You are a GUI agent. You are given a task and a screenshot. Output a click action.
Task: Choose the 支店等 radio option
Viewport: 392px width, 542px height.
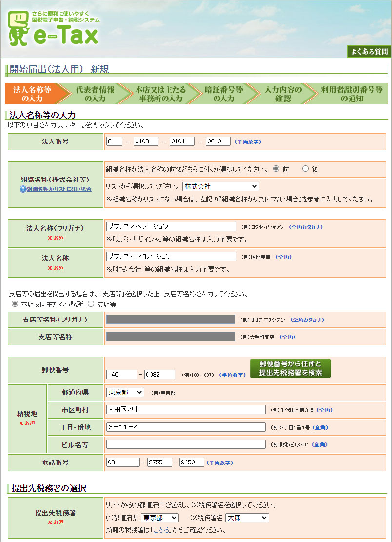click(91, 304)
